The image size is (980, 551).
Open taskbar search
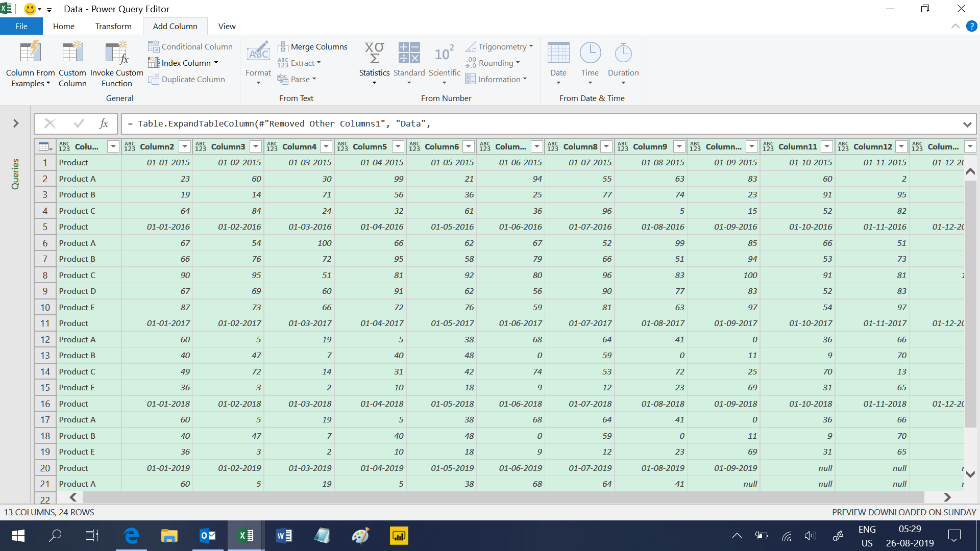tap(55, 536)
